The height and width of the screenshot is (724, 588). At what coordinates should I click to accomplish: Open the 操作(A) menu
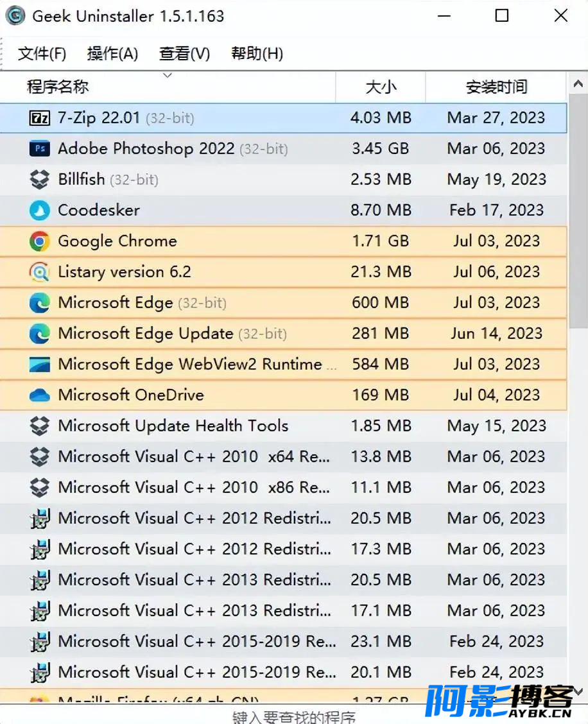112,53
